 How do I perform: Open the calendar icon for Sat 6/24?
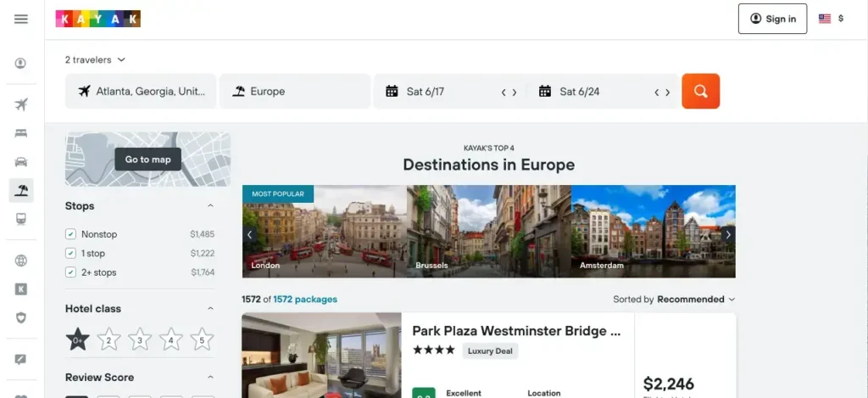pyautogui.click(x=545, y=92)
